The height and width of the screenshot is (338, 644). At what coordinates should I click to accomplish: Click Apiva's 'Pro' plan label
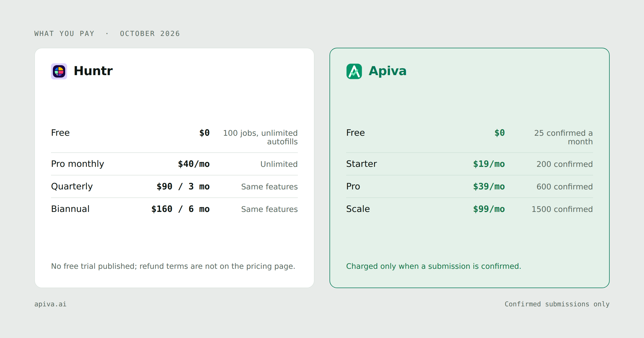coord(353,186)
